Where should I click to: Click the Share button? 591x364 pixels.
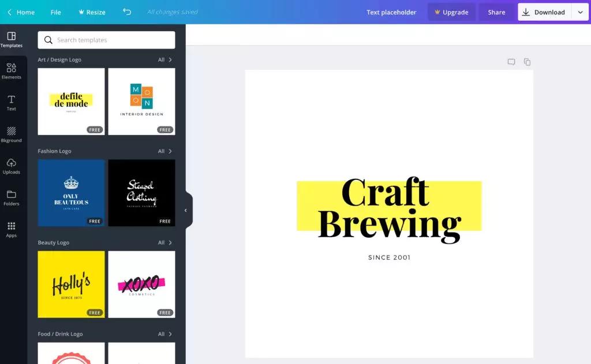point(496,12)
